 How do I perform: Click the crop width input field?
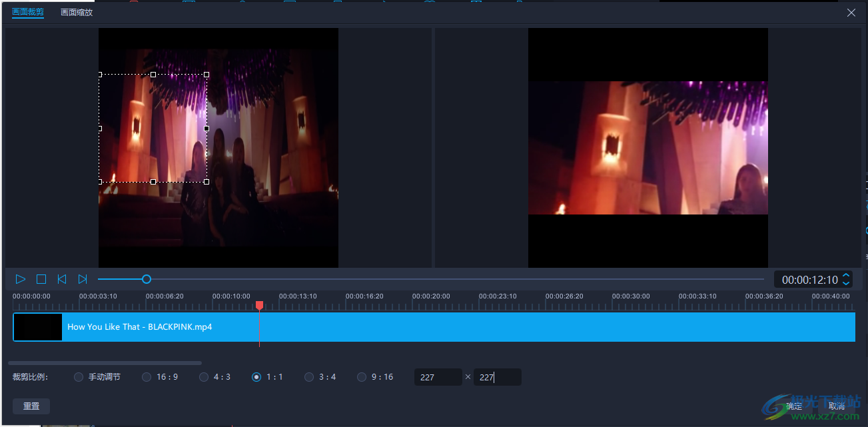tap(438, 377)
